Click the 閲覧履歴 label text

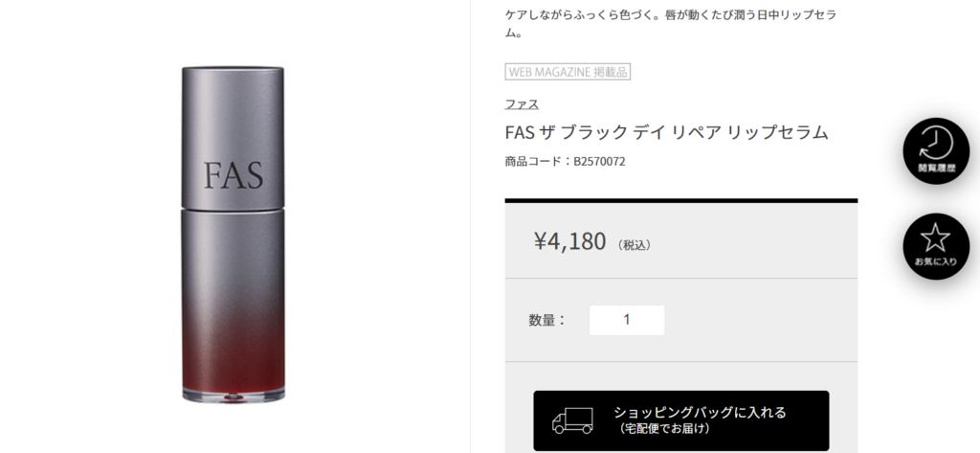pos(936,168)
